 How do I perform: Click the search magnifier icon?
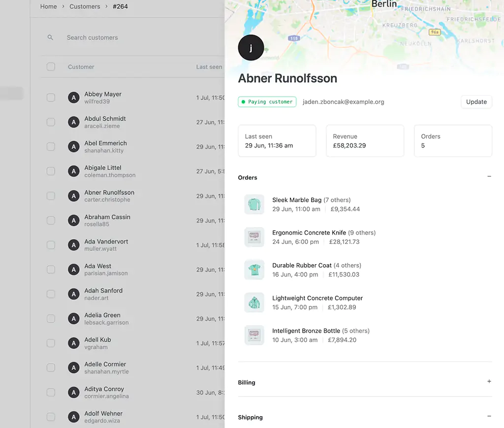[x=50, y=37]
